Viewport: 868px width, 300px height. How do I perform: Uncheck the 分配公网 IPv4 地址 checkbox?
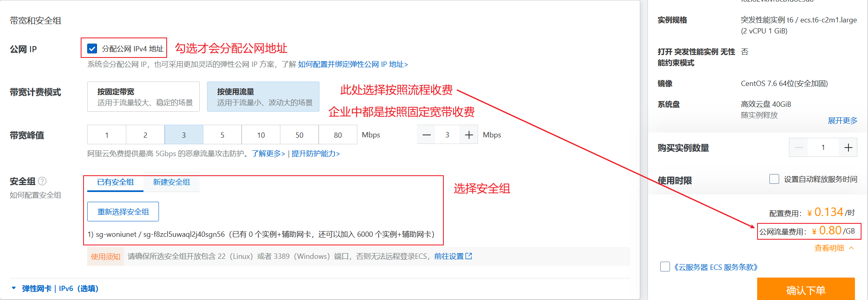point(92,49)
